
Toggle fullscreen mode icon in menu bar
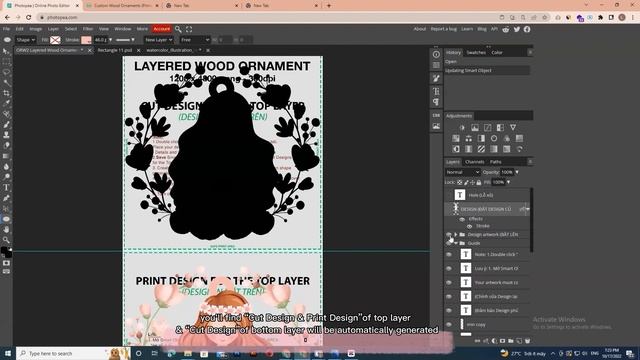pyautogui.click(x=189, y=29)
